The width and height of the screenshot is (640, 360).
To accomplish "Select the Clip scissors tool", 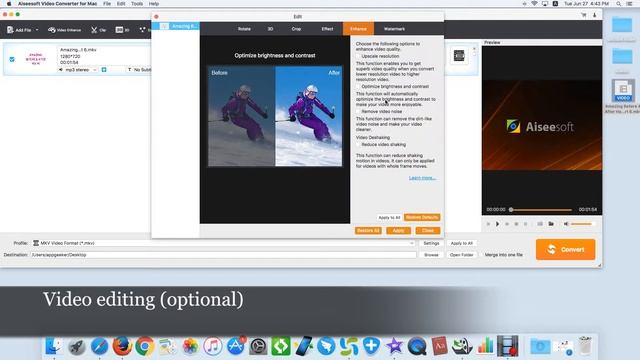I will pyautogui.click(x=98, y=30).
